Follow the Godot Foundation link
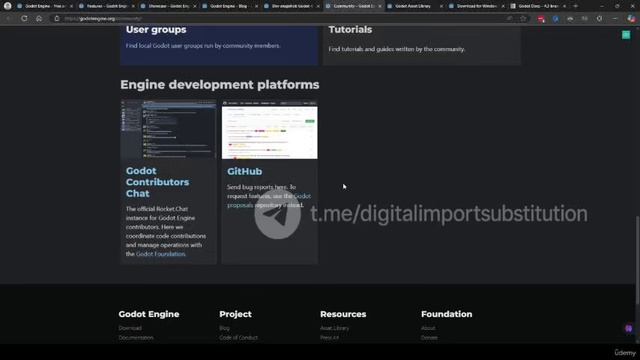 point(160,254)
